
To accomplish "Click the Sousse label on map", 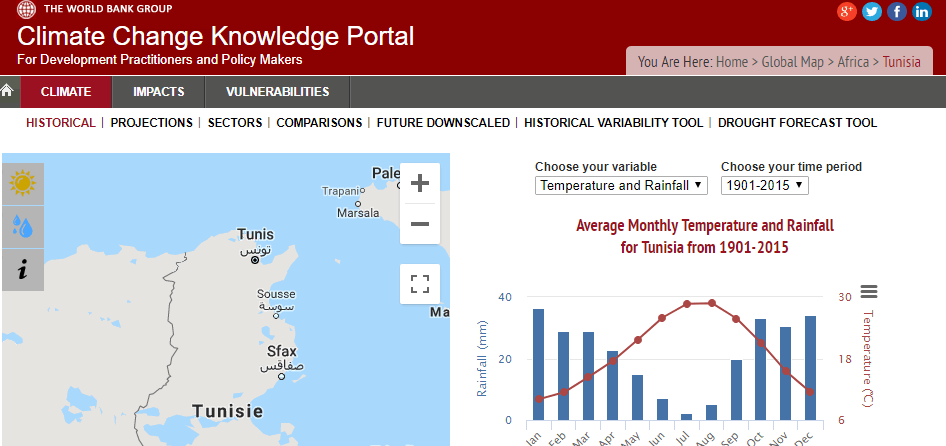I will click(276, 294).
